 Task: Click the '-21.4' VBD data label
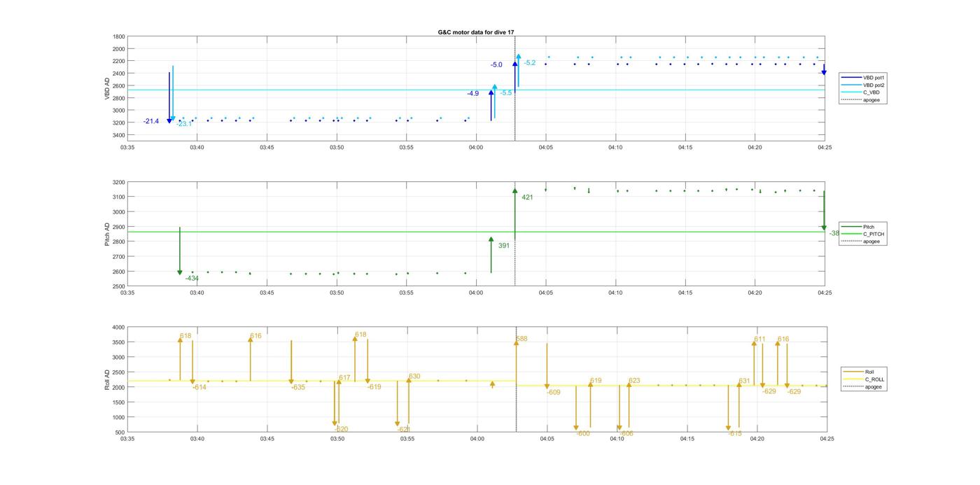pyautogui.click(x=151, y=121)
